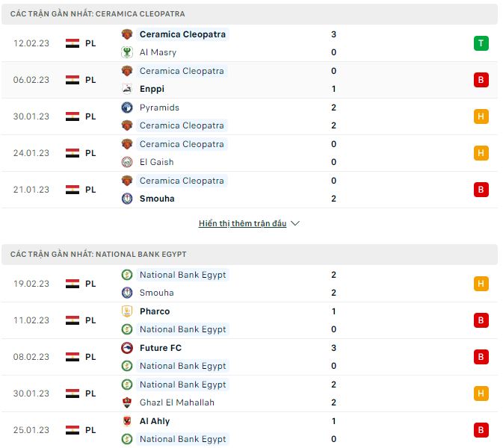Click the Ceramica Cleopatra recent matches header
The height and width of the screenshot is (448, 503).
(98, 14)
